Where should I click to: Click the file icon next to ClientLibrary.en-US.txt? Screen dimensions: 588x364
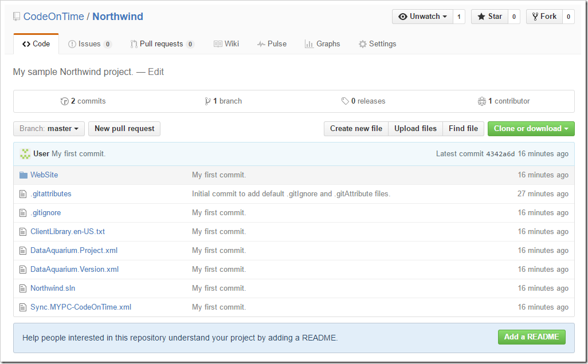[23, 232]
